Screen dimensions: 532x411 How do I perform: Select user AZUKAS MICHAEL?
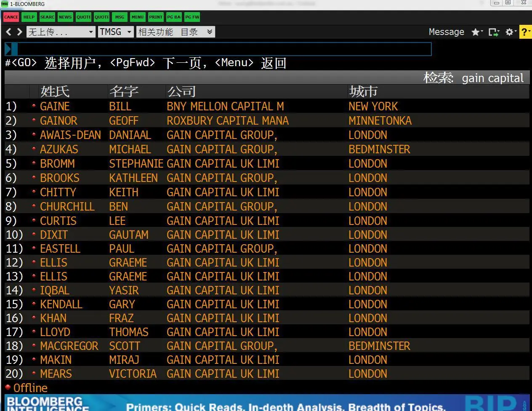(267, 149)
